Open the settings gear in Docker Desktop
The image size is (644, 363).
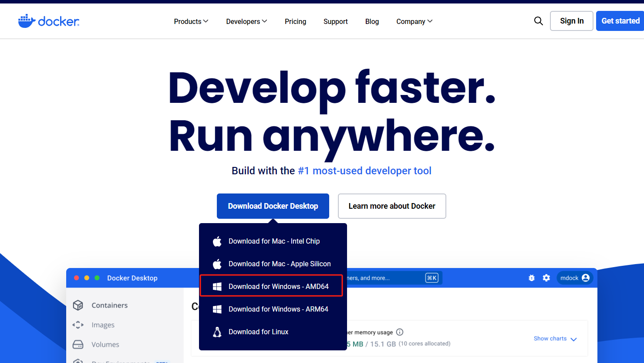click(x=546, y=278)
